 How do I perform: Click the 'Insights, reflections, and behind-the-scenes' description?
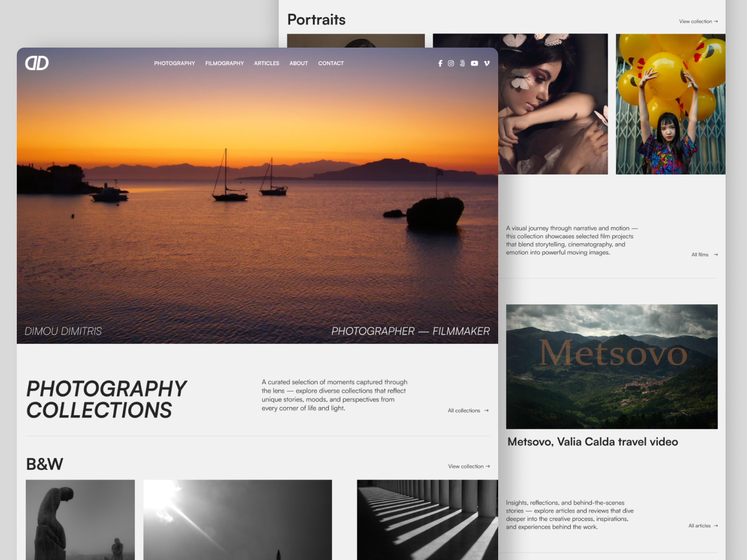tap(570, 515)
